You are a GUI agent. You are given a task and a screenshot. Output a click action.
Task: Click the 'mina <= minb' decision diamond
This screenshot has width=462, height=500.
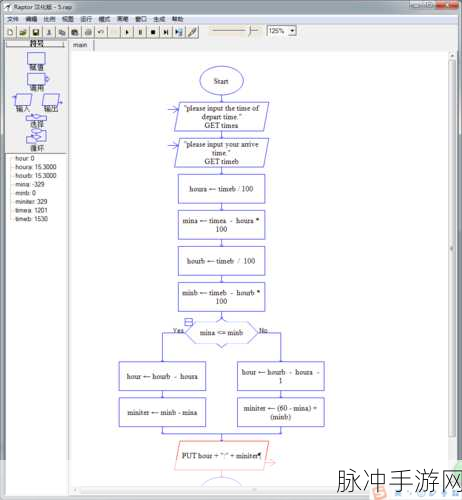point(221,333)
